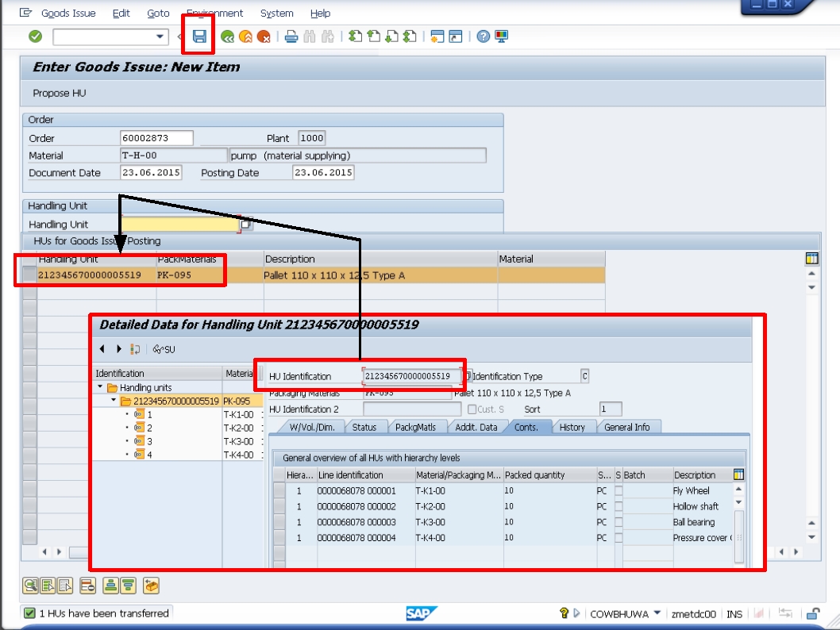
Task: Check the S checkbox for line T-K1-00
Action: [618, 490]
